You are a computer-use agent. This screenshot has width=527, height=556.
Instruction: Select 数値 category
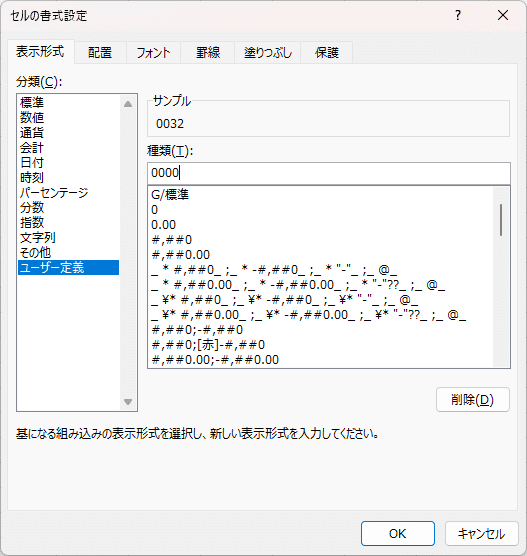68,117
